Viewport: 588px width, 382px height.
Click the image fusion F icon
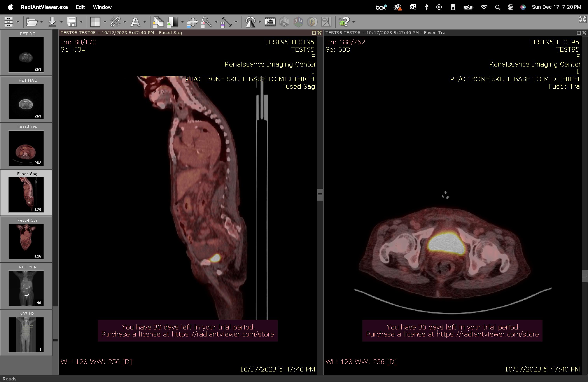click(x=312, y=22)
